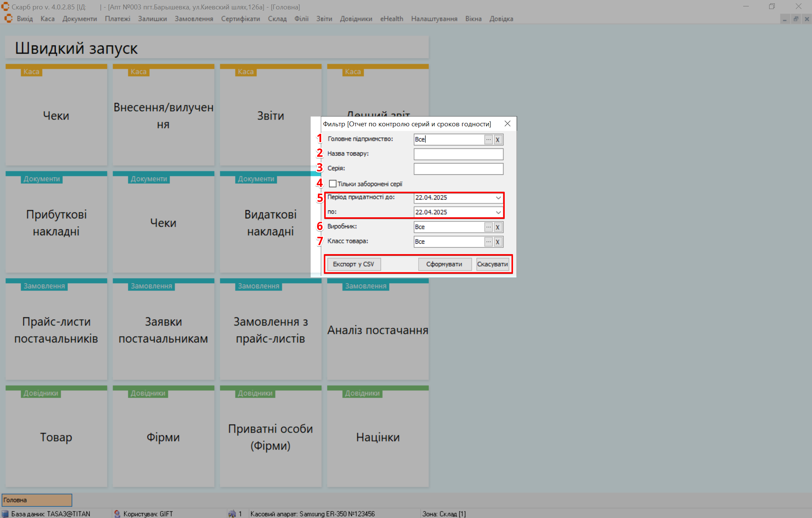Click the Експорт у CSV button

[354, 264]
